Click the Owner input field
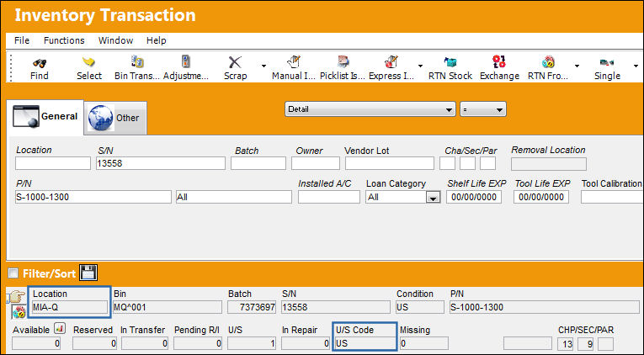Viewport: 644px width, 355px height. pyautogui.click(x=316, y=163)
